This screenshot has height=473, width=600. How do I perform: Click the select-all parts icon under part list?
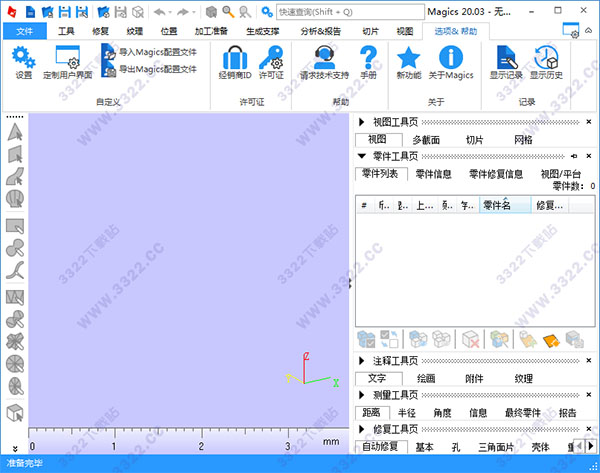point(366,339)
